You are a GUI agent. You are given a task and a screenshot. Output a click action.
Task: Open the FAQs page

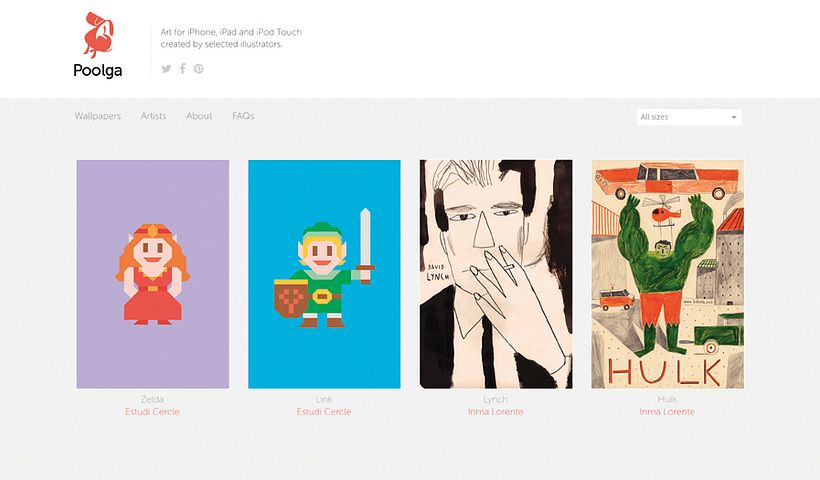[243, 116]
